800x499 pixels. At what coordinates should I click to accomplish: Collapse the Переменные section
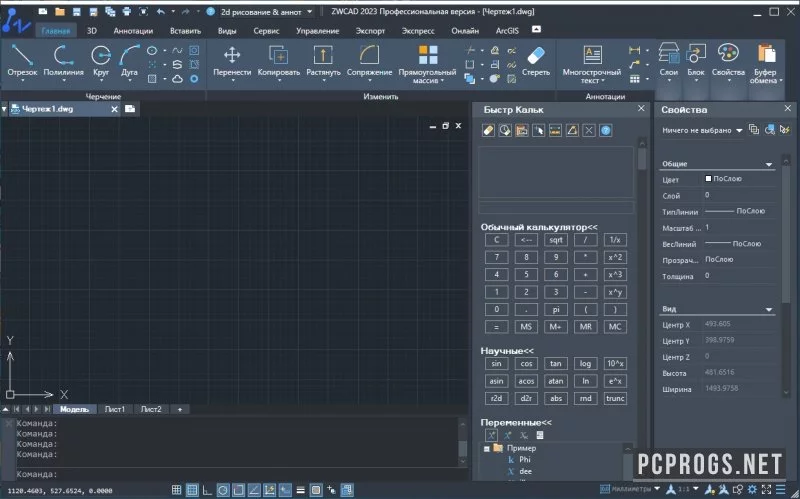point(516,422)
